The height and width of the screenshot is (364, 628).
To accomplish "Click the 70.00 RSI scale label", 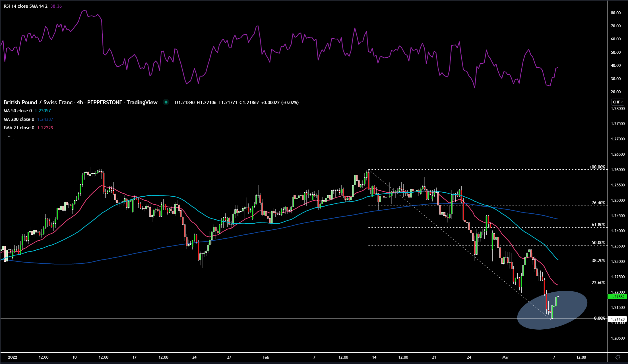I will tap(616, 26).
